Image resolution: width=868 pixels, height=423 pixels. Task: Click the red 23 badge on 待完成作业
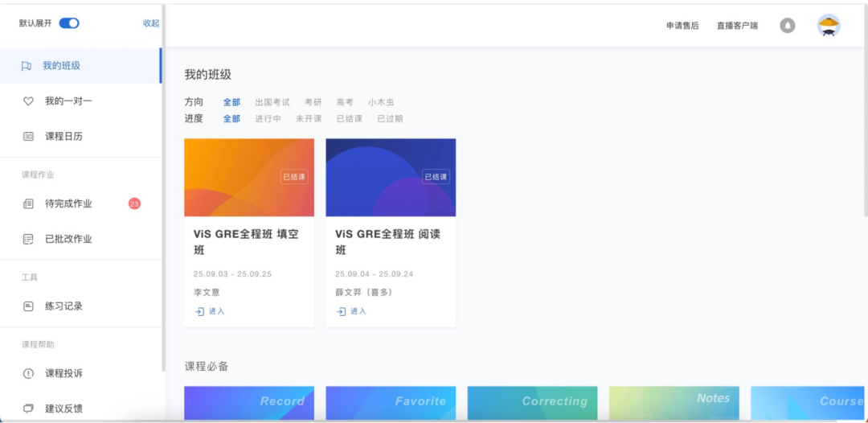tap(134, 203)
